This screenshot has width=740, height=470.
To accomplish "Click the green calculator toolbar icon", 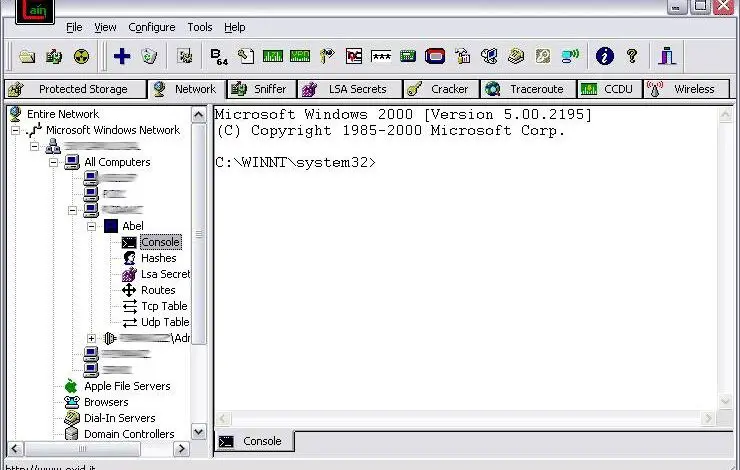I will (408, 57).
